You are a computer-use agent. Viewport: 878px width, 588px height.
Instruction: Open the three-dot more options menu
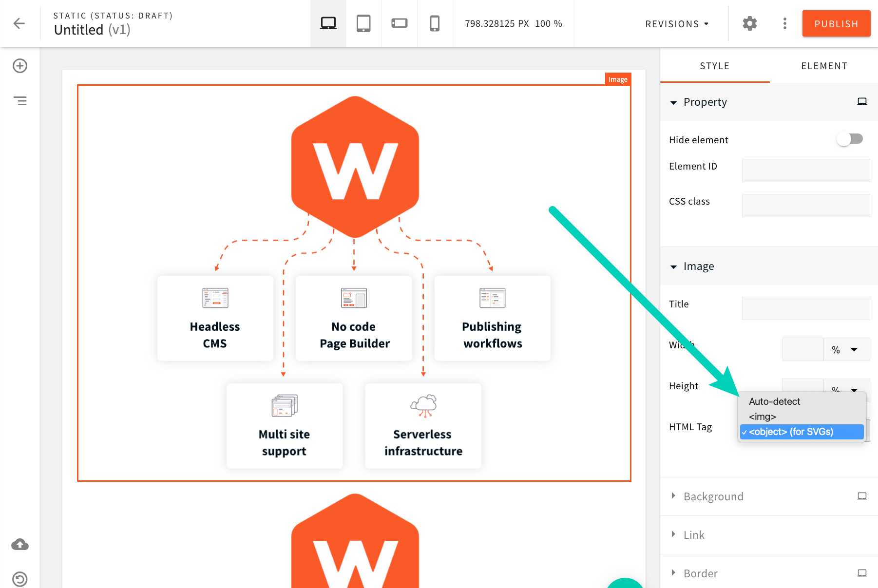point(784,23)
